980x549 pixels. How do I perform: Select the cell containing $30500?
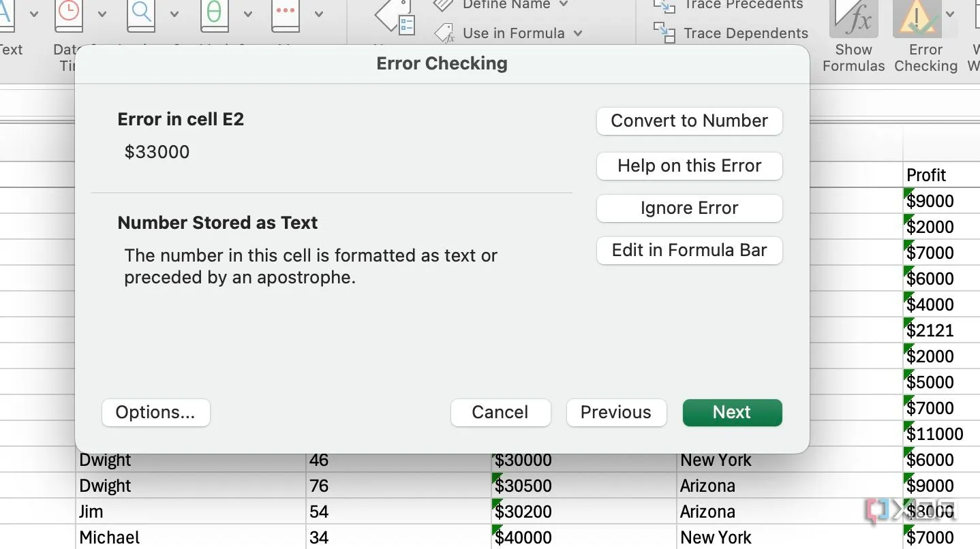(583, 486)
